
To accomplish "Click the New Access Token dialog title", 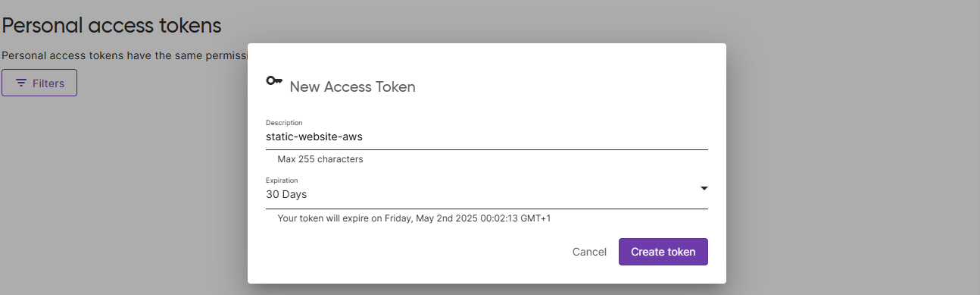I will tap(352, 86).
